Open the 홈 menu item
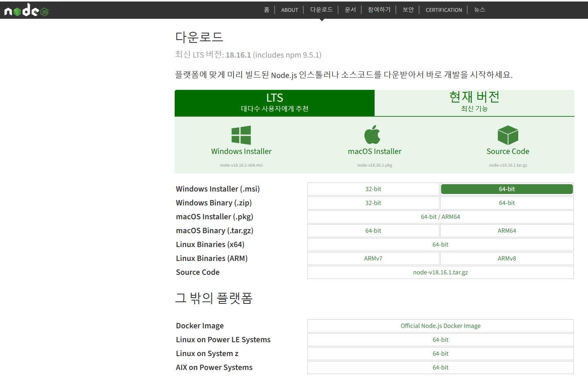Screen dimensions: 588x381 click(267, 10)
